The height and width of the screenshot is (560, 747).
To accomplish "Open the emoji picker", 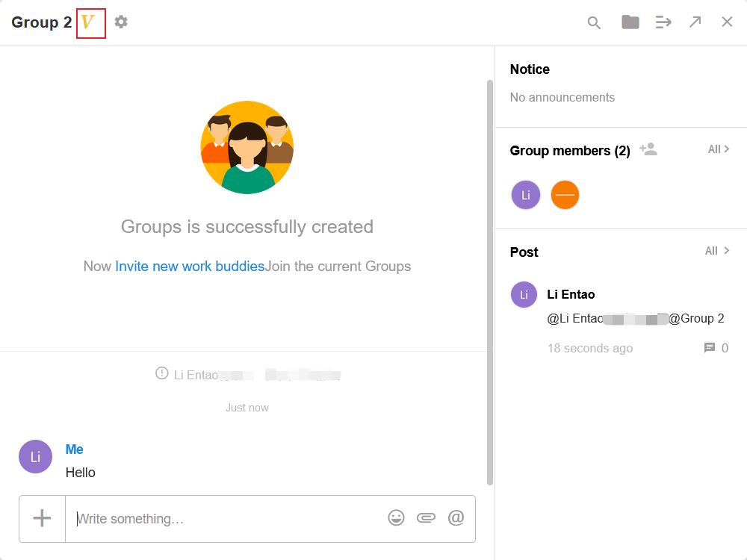I will (396, 517).
